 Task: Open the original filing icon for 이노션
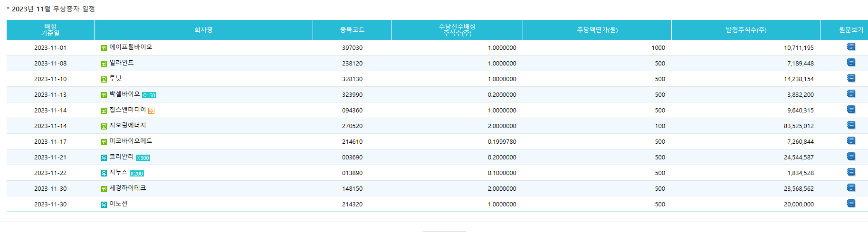tap(850, 203)
